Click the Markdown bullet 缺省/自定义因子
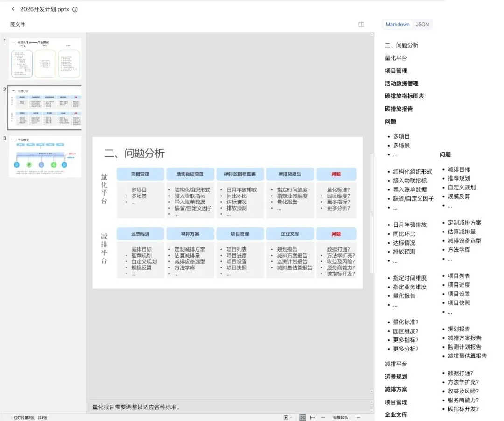This screenshot has height=421, width=504. point(413,199)
